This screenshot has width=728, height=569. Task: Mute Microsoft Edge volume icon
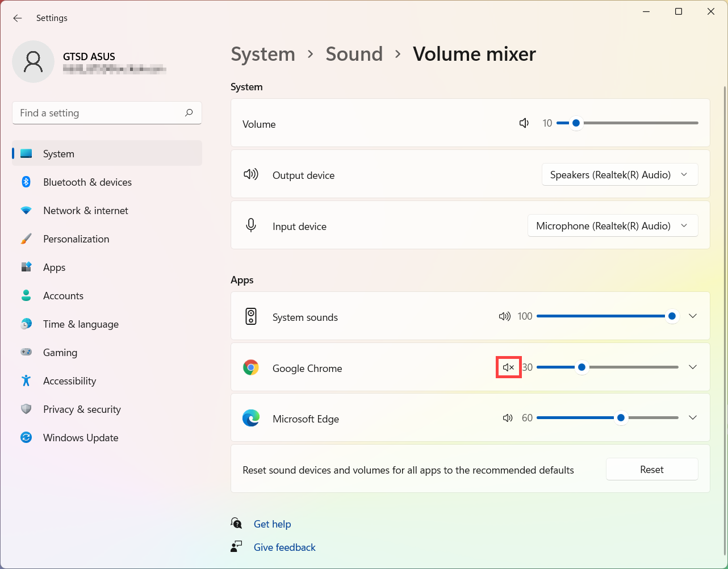pos(508,418)
